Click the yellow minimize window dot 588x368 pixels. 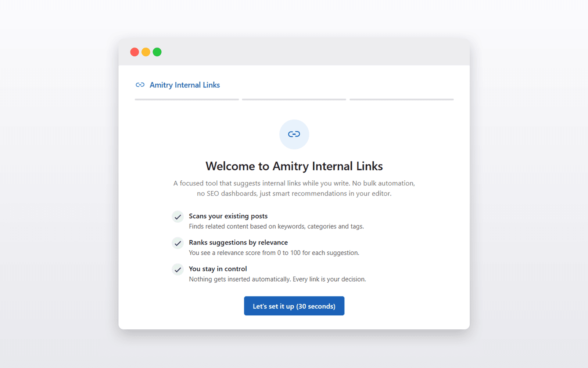pyautogui.click(x=146, y=52)
